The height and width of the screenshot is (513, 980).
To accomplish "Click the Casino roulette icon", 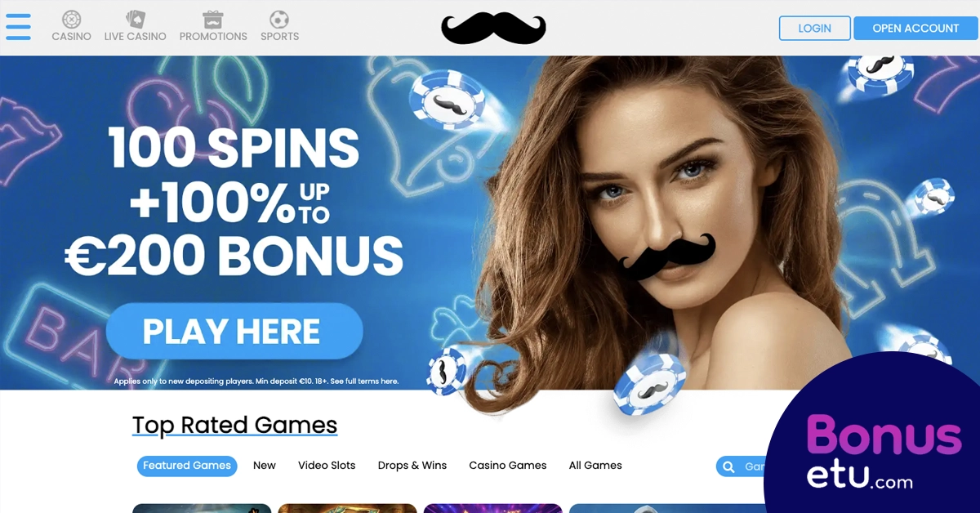I will [x=71, y=19].
